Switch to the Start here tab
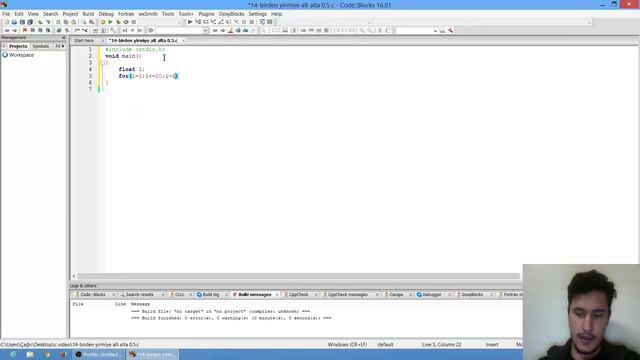 [x=84, y=40]
